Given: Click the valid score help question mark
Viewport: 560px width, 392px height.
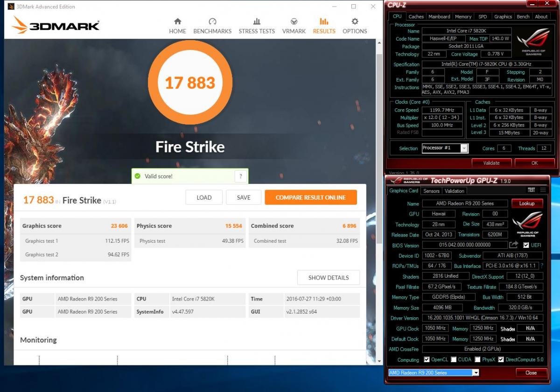Looking at the screenshot, I should point(240,176).
